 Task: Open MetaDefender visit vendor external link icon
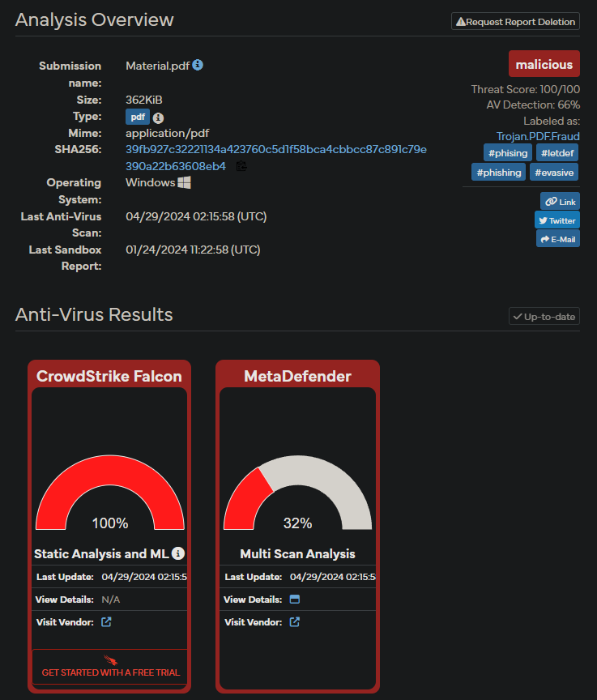295,622
